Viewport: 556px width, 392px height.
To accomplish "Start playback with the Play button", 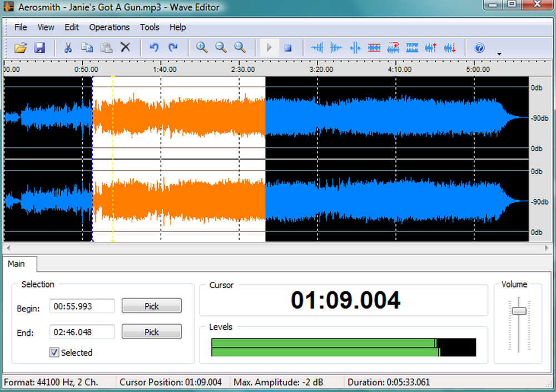I will (x=269, y=47).
